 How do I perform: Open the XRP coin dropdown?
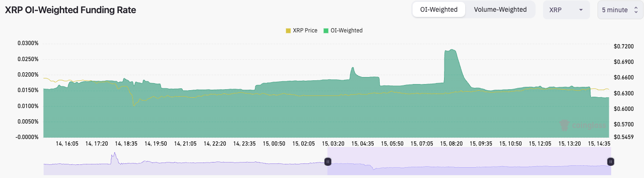tap(567, 10)
